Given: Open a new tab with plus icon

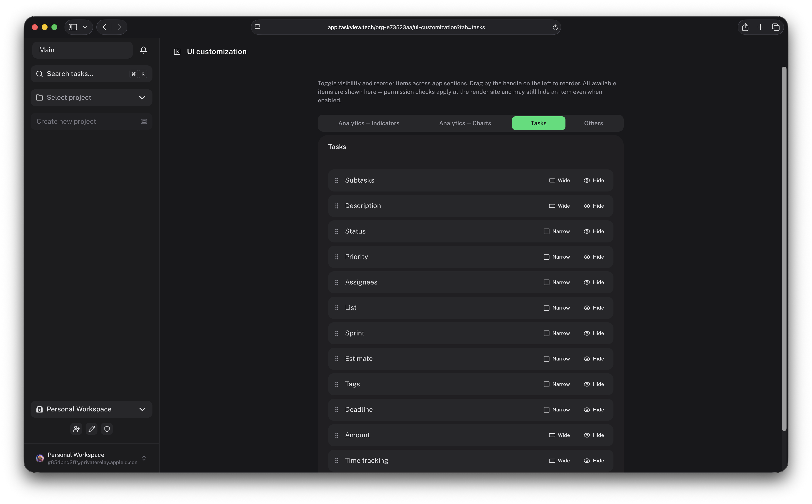Looking at the screenshot, I should tap(760, 27).
